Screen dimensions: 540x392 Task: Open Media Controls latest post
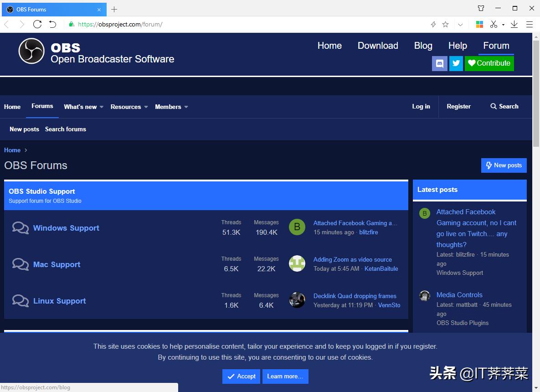click(459, 295)
